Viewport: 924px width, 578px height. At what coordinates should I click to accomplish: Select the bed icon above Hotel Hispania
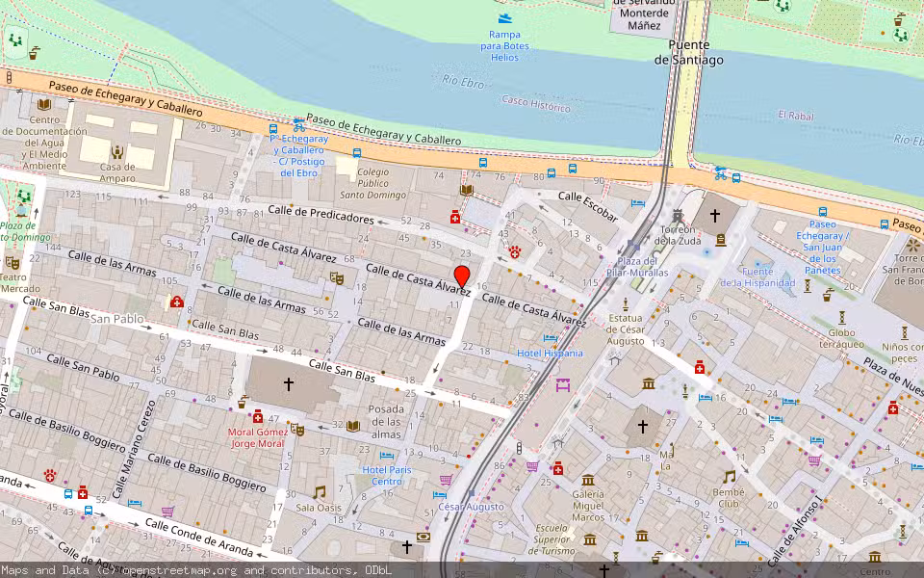click(x=551, y=338)
